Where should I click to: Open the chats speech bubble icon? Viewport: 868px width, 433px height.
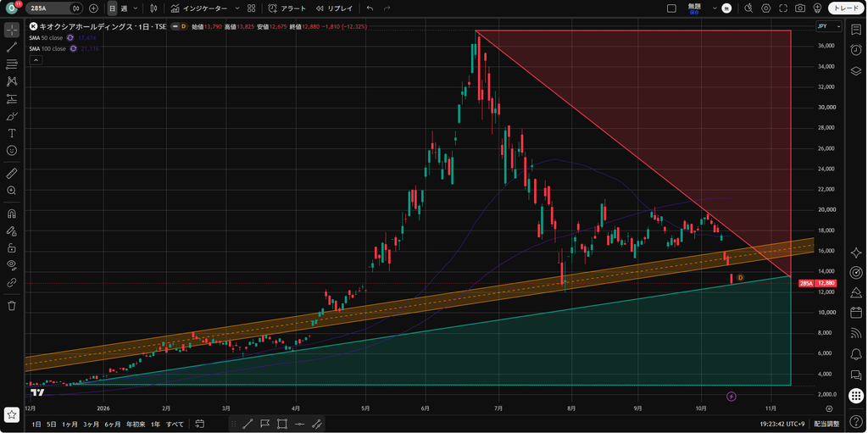point(856,375)
